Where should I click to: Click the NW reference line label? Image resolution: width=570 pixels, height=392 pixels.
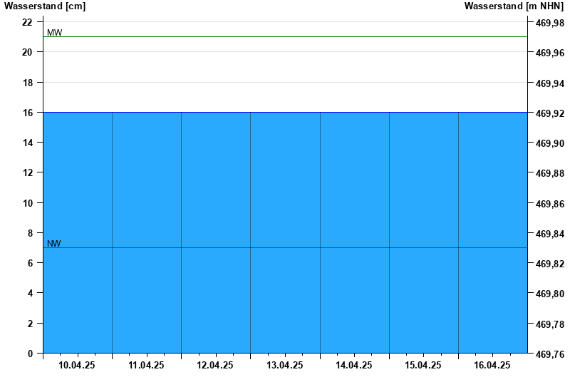point(54,244)
